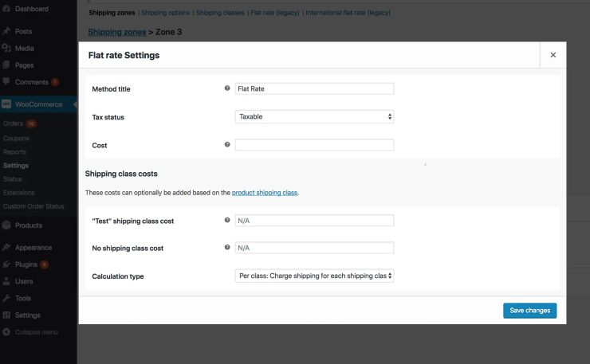Click the Cost help question icon
590x364 pixels.
coord(227,144)
